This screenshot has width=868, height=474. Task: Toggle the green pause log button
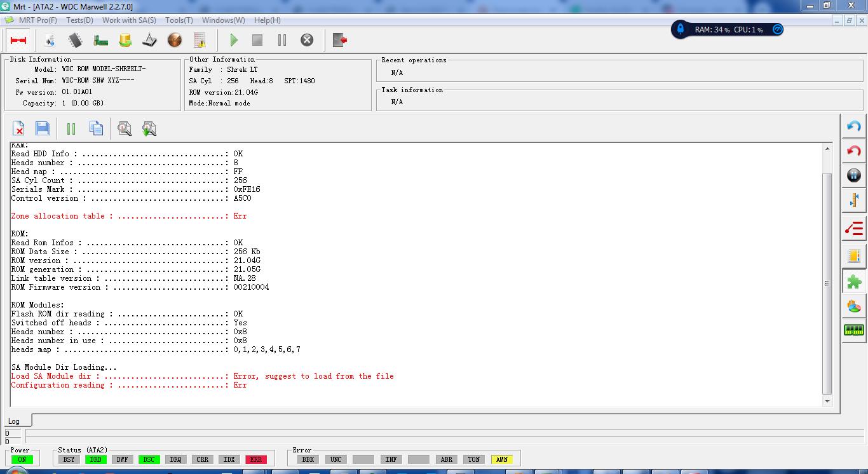71,129
